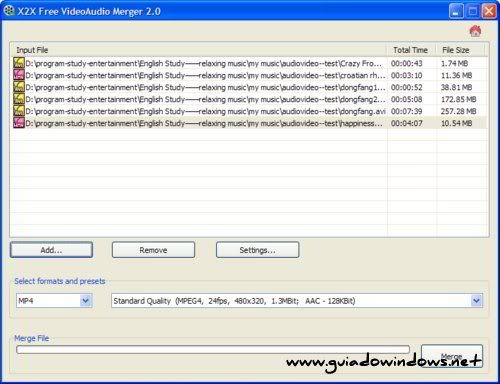Select the Crazy Fro... file path

pos(204,63)
